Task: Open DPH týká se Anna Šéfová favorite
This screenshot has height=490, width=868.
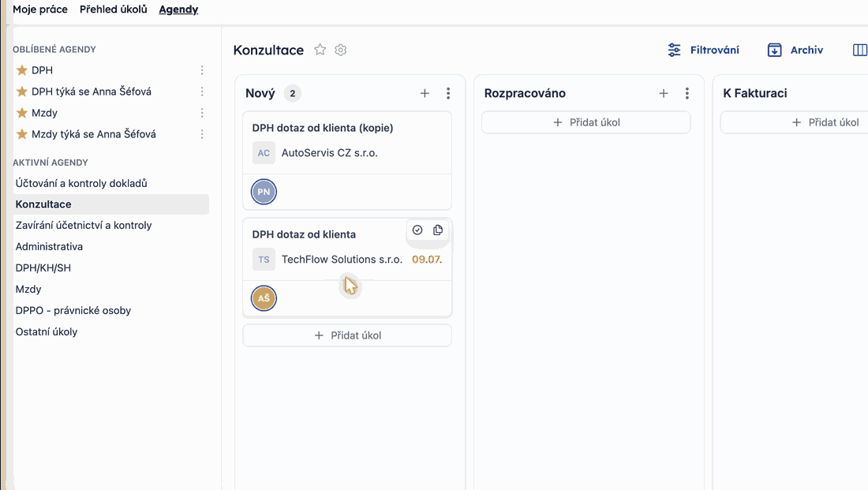Action: click(x=92, y=92)
